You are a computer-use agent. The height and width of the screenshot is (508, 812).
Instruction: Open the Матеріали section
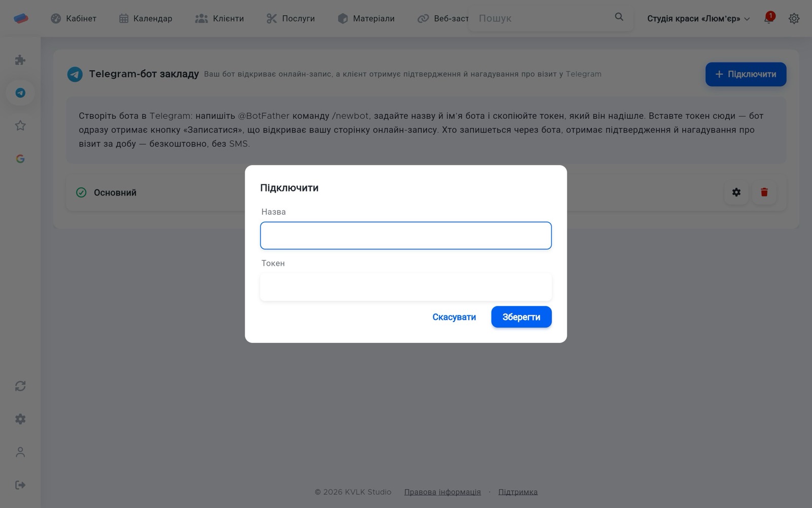(x=366, y=18)
